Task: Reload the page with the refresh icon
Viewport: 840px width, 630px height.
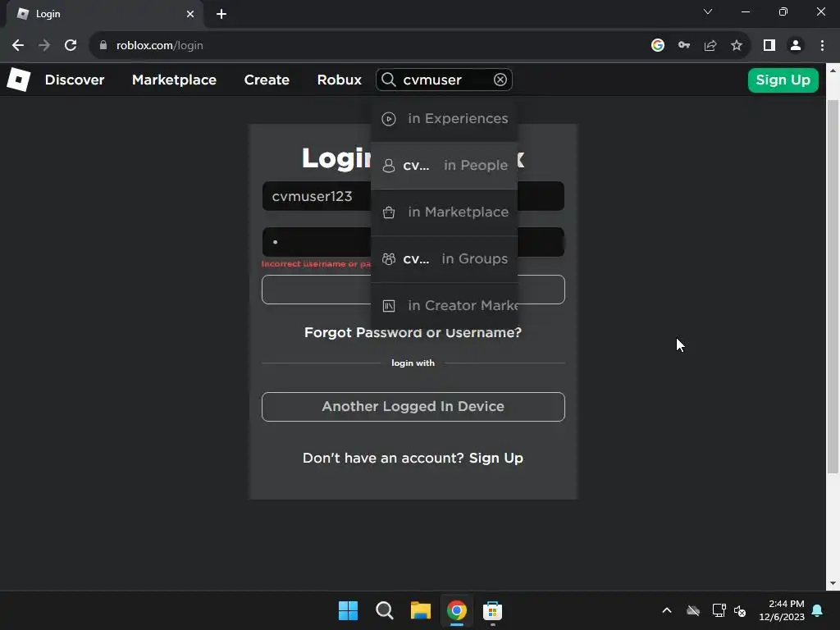Action: click(x=71, y=46)
